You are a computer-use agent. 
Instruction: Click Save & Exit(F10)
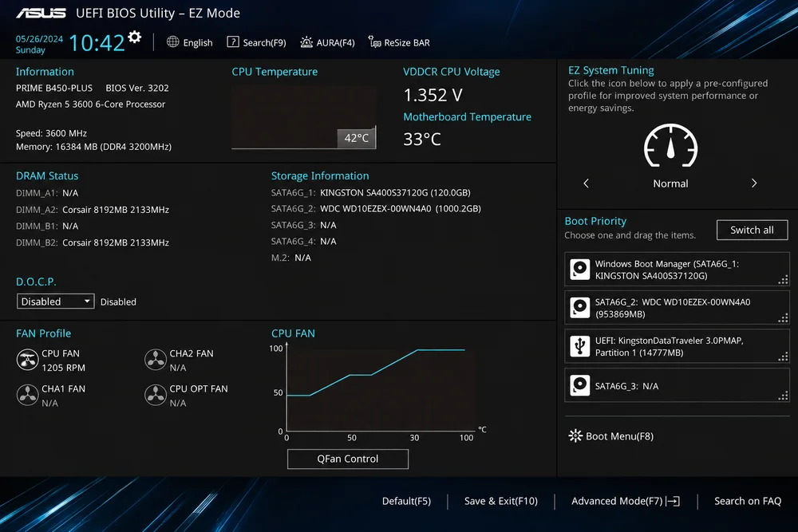[501, 501]
